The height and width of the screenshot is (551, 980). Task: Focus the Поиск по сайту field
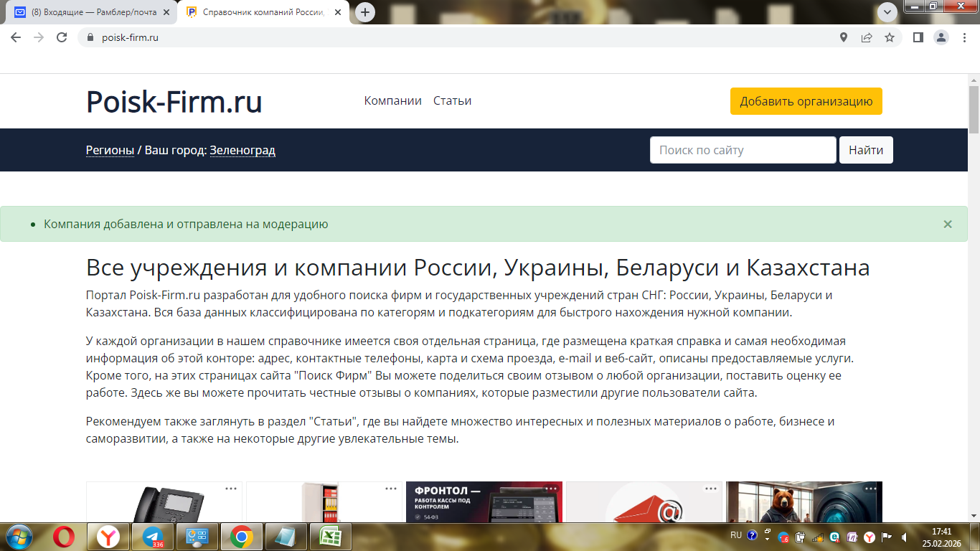pyautogui.click(x=743, y=150)
